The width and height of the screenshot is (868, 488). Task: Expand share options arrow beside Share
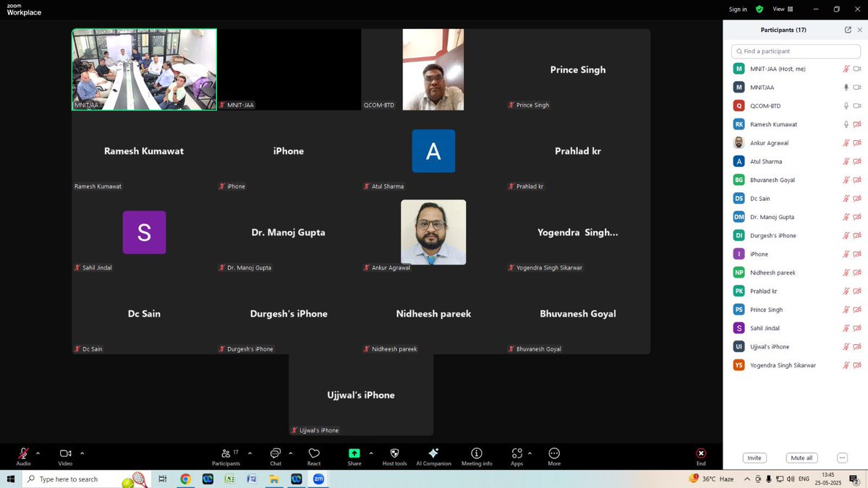coord(371,453)
